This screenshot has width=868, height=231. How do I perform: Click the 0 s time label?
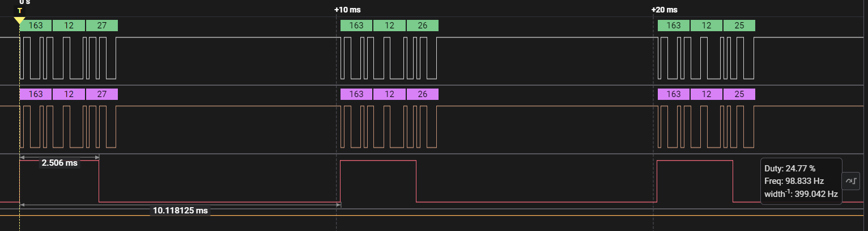[x=25, y=2]
